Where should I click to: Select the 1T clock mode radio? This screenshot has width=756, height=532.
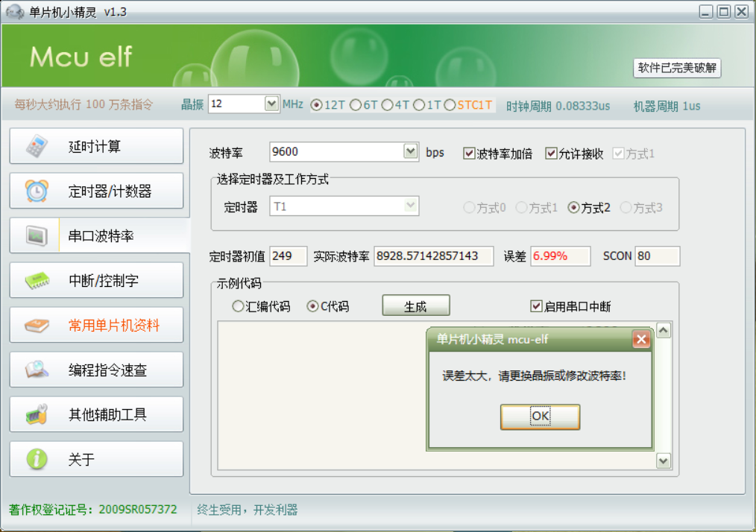(x=419, y=105)
